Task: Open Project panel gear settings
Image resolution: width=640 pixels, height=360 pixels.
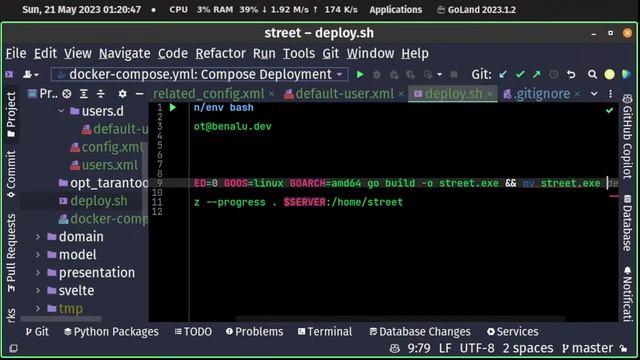Action: point(122,94)
